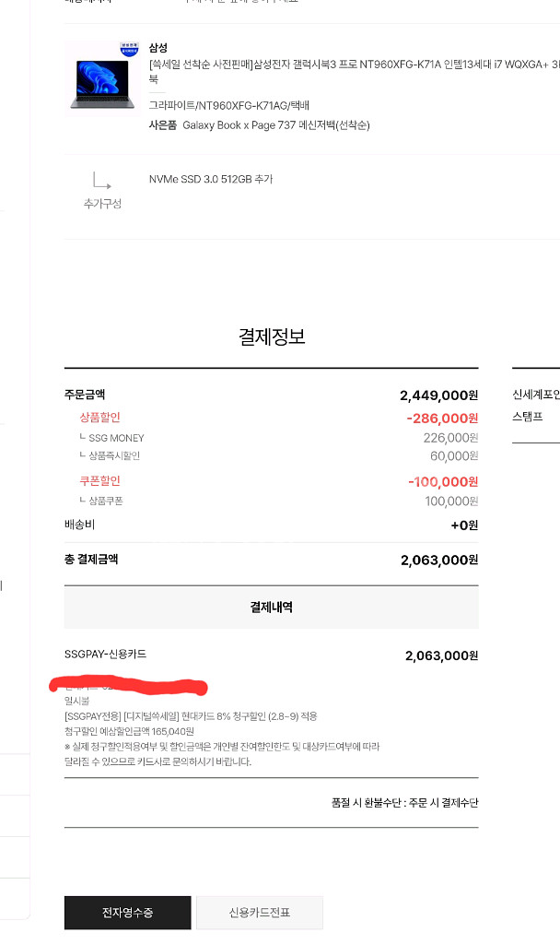This screenshot has height=944, width=560.
Task: Click the 스탬프 label in side panel
Action: (x=528, y=416)
